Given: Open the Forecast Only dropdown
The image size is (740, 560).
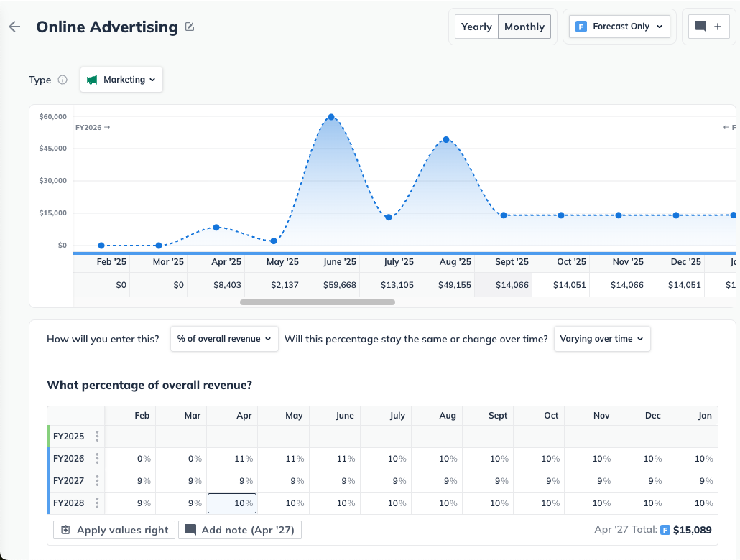Looking at the screenshot, I should [619, 26].
